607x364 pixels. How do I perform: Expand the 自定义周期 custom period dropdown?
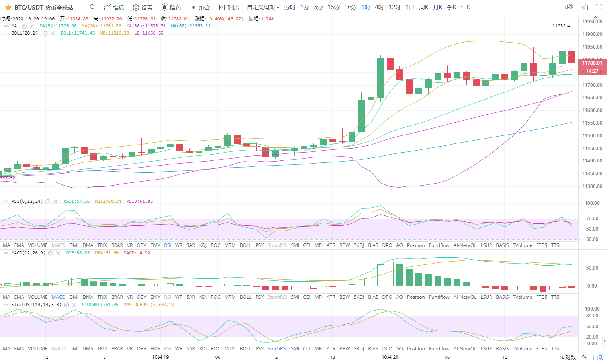(x=263, y=7)
